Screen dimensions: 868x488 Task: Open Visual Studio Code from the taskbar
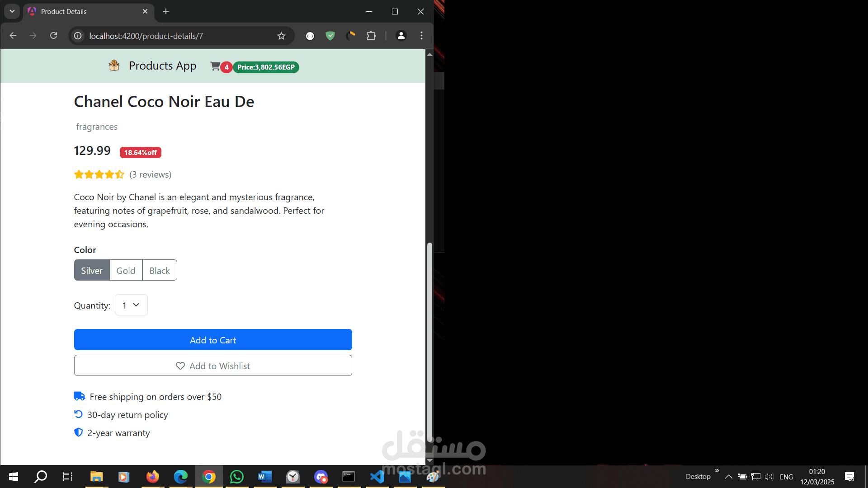[377, 477]
